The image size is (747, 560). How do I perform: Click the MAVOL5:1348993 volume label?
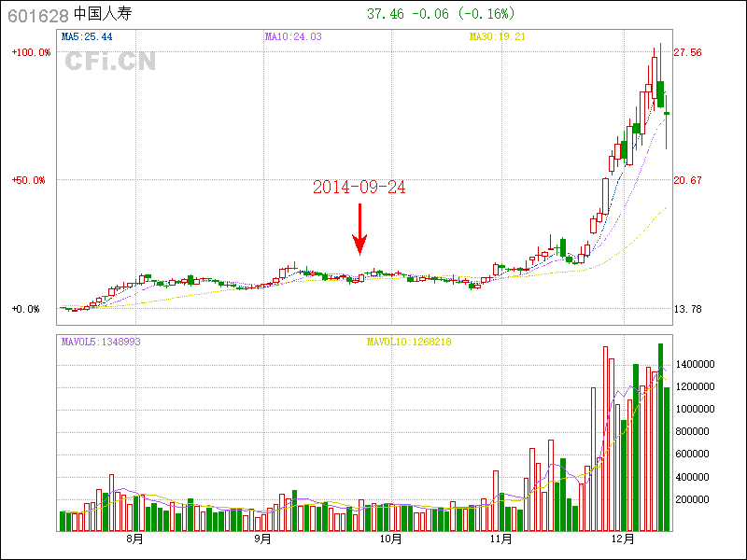point(101,342)
